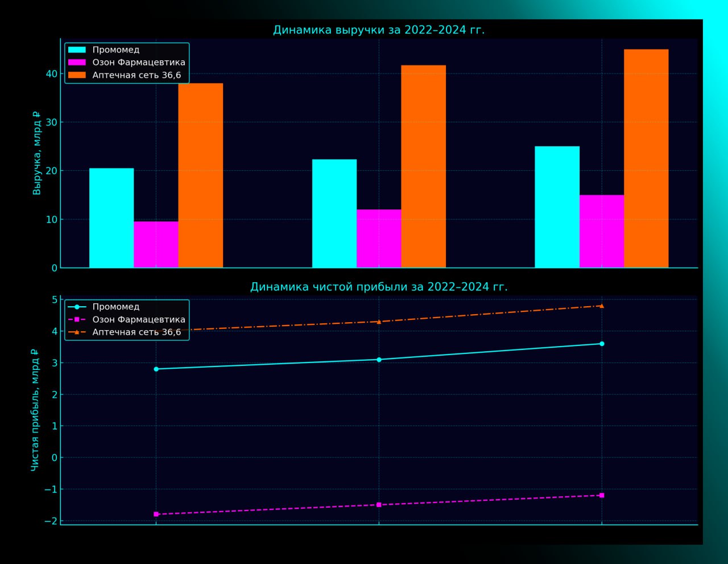
Task: Click the tallest orange revenue bar near 45
Action: click(646, 158)
